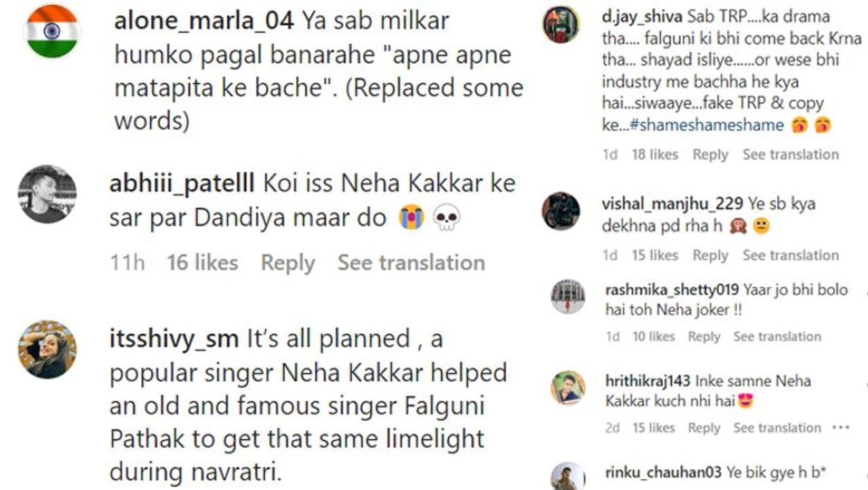
Task: Reply to rashmika_shetty019's comment
Action: [704, 337]
